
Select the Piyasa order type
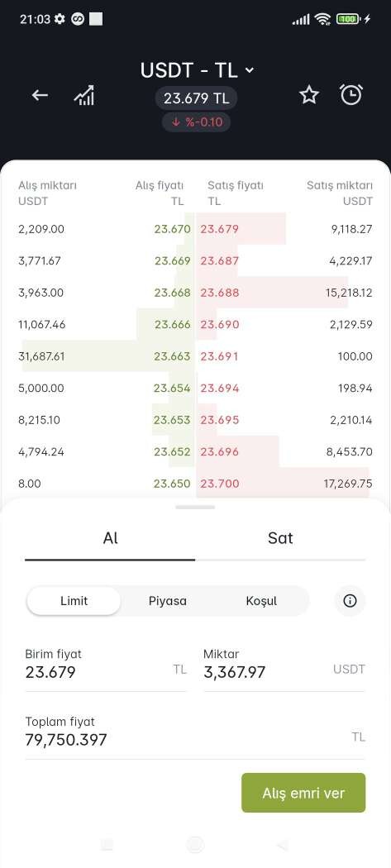point(168,601)
